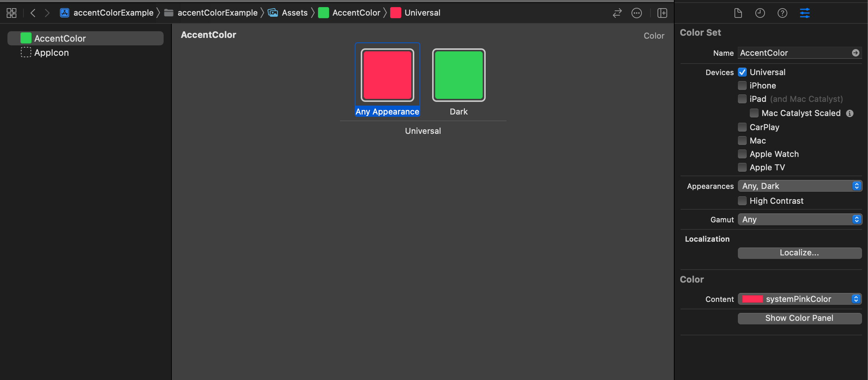868x380 pixels.
Task: Open the related items grid menu
Action: click(x=12, y=13)
